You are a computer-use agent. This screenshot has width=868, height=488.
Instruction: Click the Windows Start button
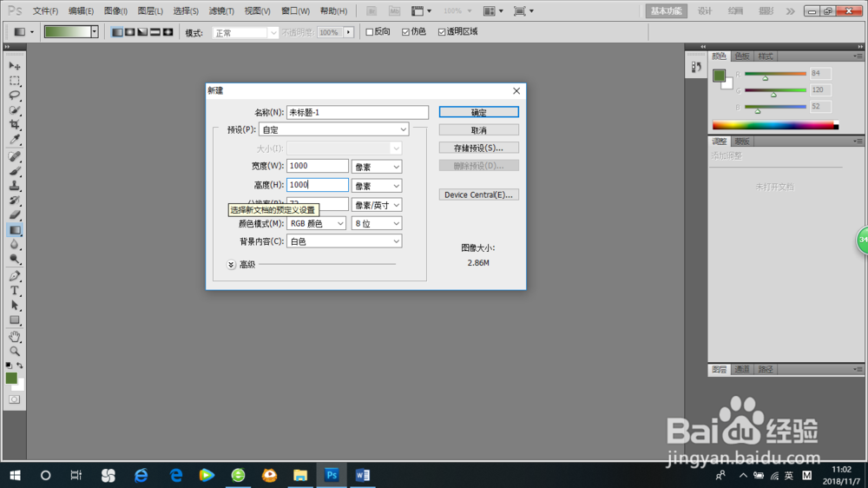(15, 475)
